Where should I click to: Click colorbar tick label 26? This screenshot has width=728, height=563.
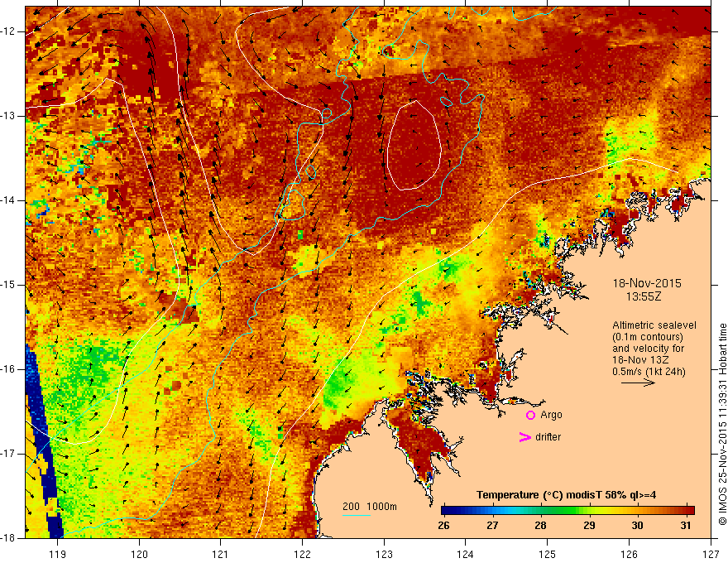click(443, 526)
